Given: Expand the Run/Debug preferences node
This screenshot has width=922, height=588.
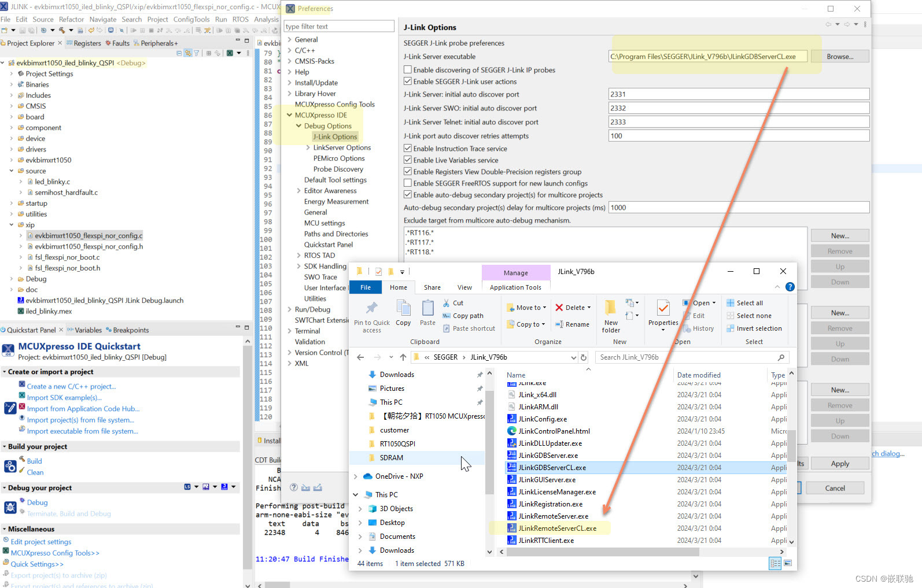Looking at the screenshot, I should [289, 309].
